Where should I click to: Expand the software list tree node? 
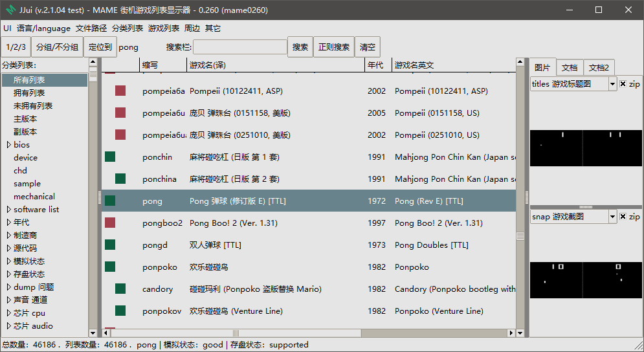coord(8,210)
